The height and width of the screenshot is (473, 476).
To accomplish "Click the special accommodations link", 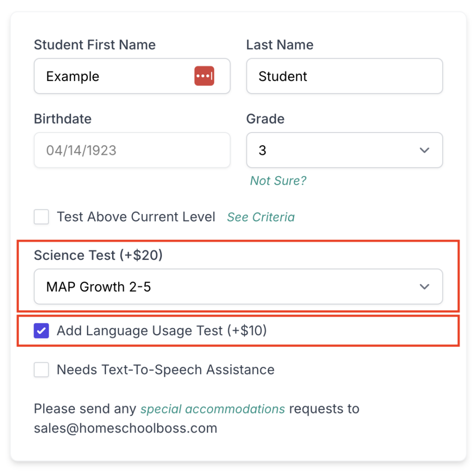I will (212, 409).
